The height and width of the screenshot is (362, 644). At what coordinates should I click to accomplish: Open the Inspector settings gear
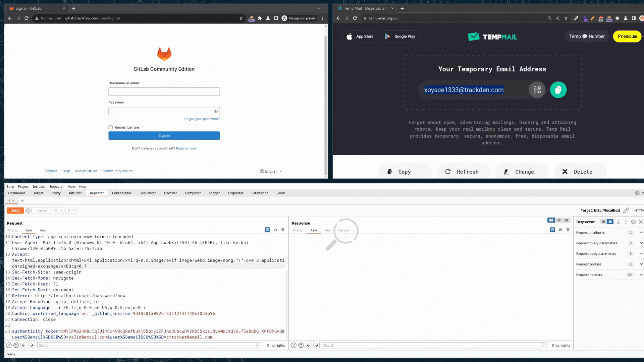[x=633, y=222]
